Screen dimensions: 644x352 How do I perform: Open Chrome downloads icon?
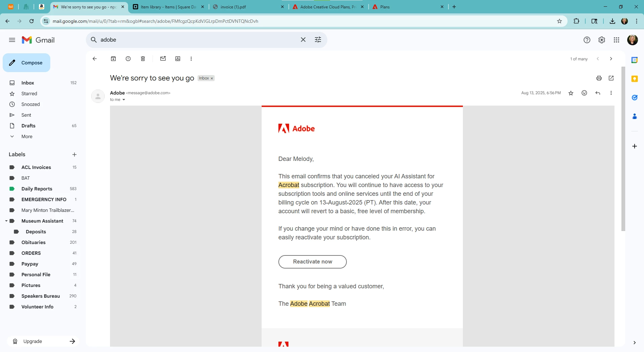click(x=612, y=21)
